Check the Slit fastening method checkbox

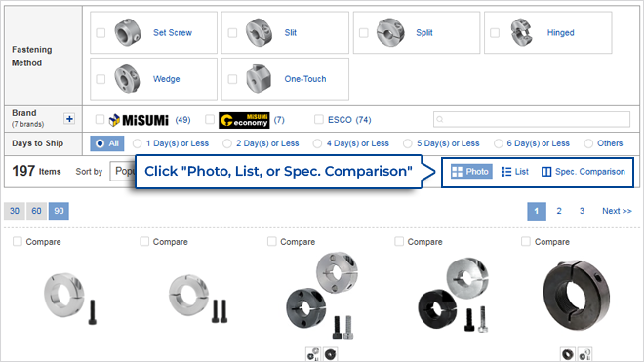pyautogui.click(x=232, y=33)
